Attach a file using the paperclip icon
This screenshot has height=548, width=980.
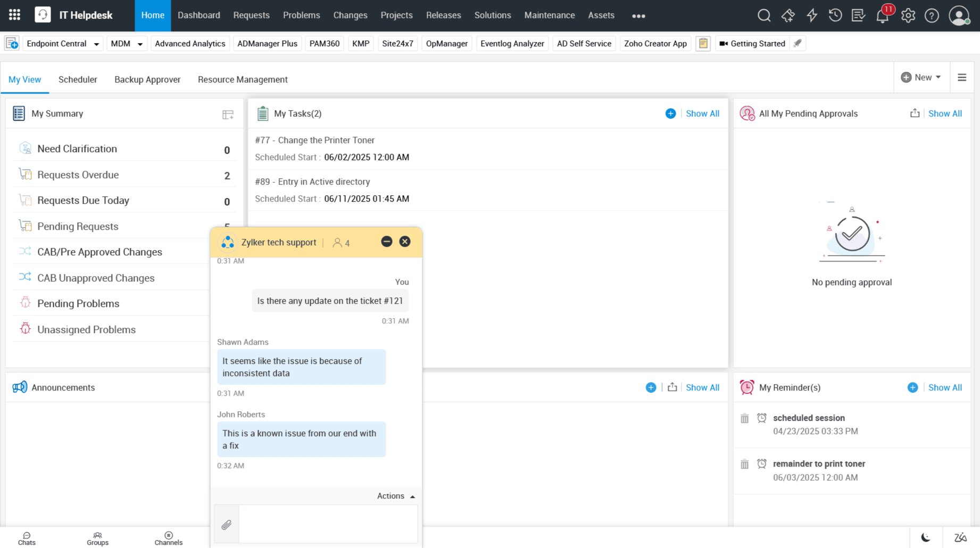coord(226,525)
